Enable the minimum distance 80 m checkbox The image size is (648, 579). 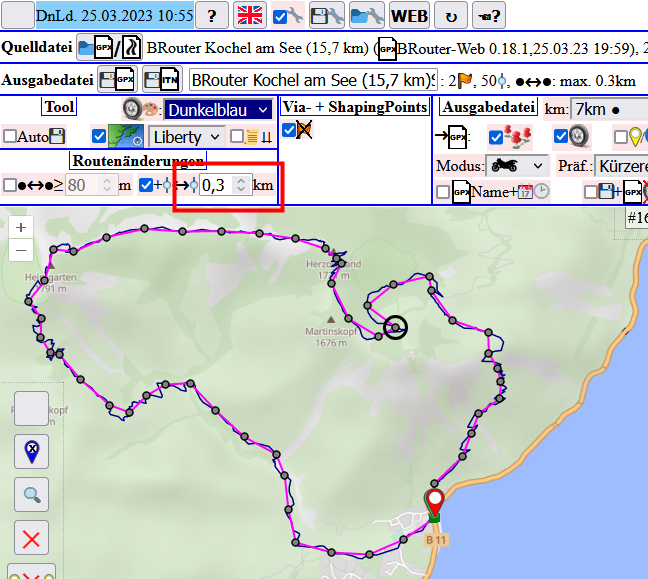(x=10, y=184)
